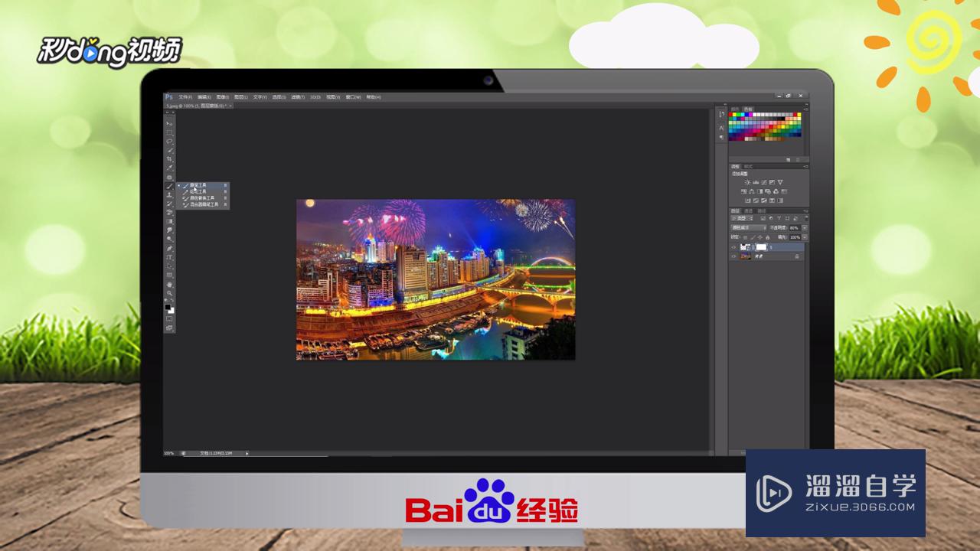980x551 pixels.
Task: Select the Eraser tool
Action: point(169,212)
